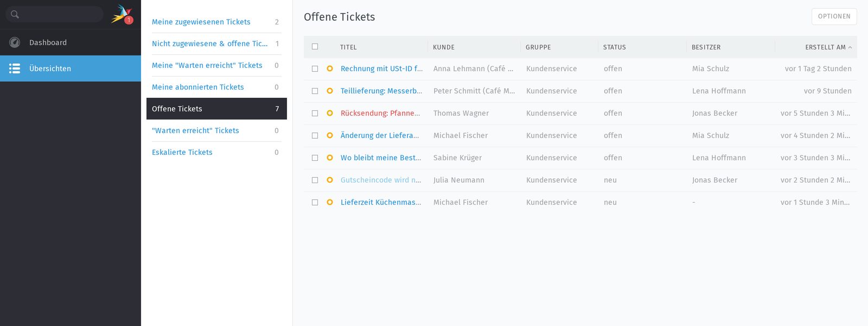The height and width of the screenshot is (326, 868).
Task: Click status "neu" in Gutscheincode row
Action: [610, 180]
